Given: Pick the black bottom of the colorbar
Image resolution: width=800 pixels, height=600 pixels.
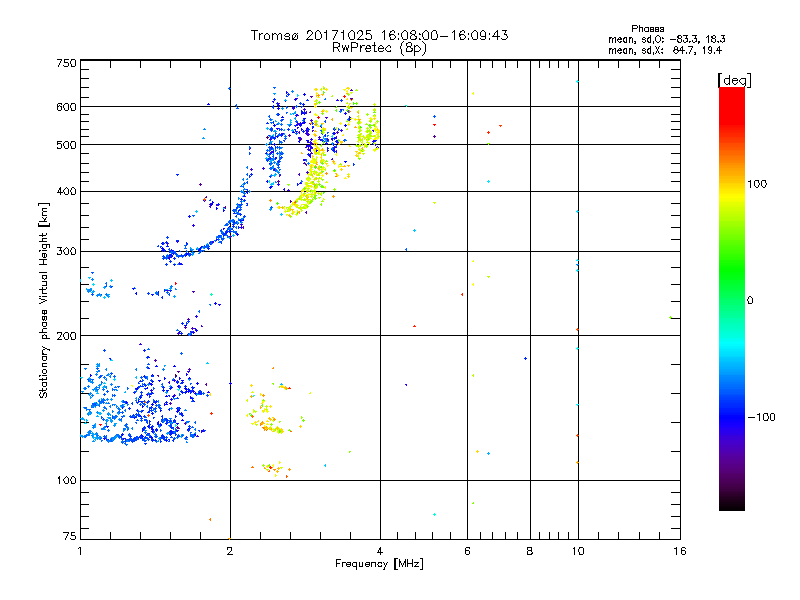Looking at the screenshot, I should (x=732, y=503).
